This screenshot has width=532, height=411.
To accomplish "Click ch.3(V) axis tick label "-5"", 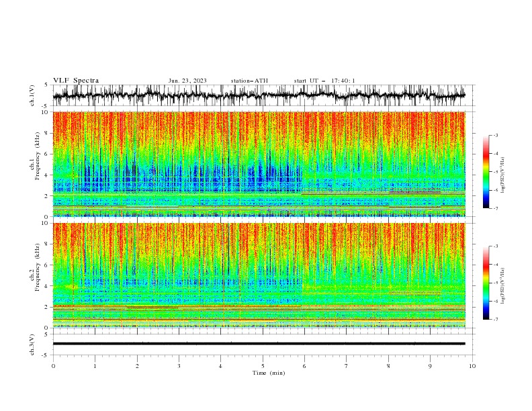I will [46, 355].
